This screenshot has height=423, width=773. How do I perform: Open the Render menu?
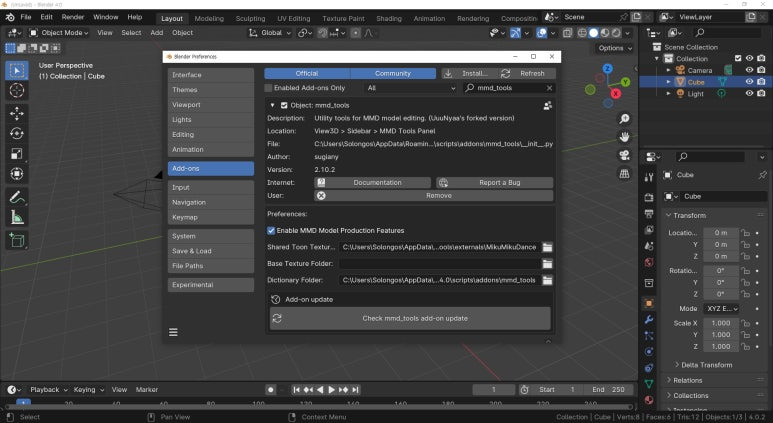(73, 17)
